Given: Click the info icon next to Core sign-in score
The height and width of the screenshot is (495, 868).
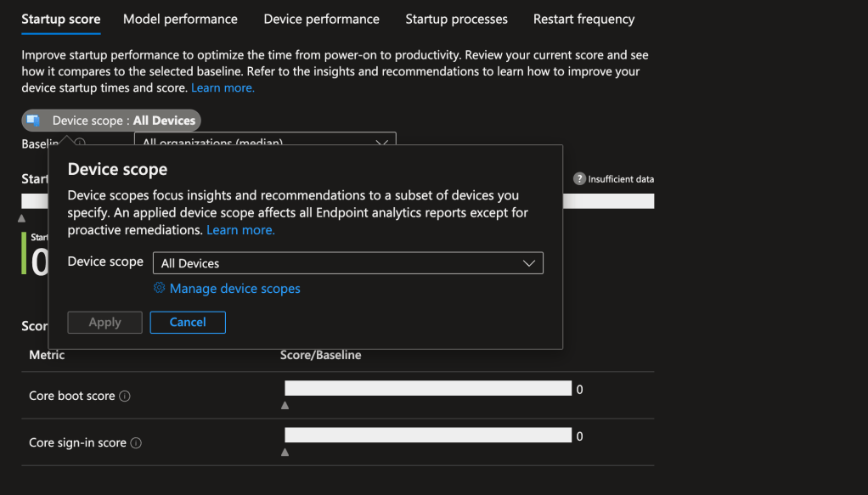Looking at the screenshot, I should (x=136, y=443).
